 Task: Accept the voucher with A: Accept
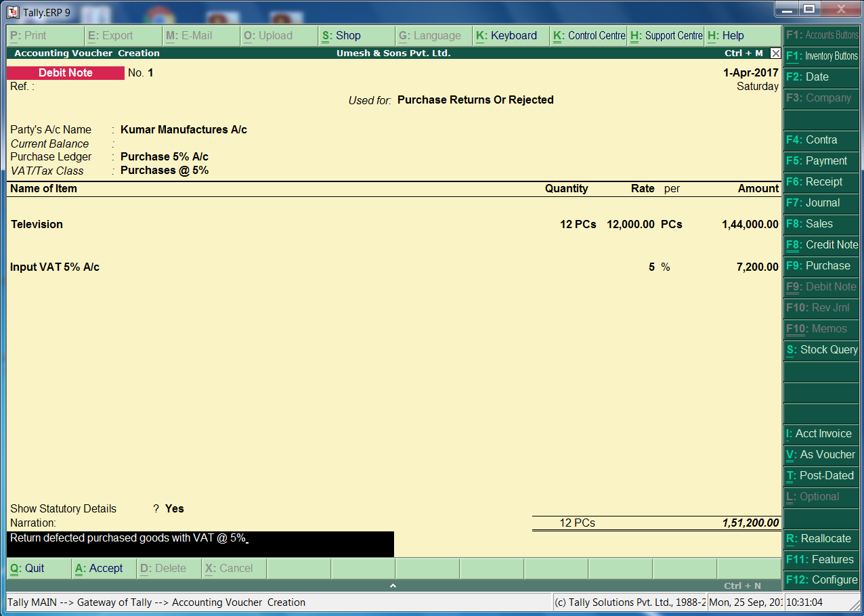pyautogui.click(x=104, y=569)
